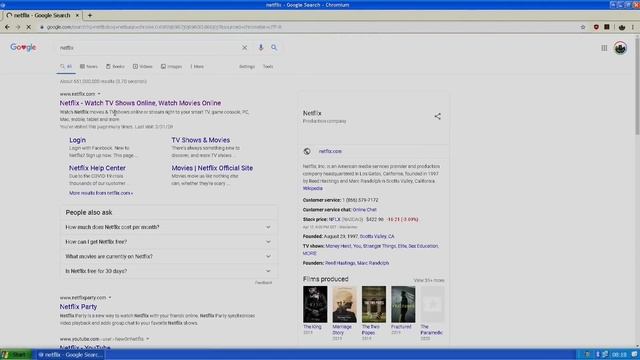
Task: Click the Feedback link below questions
Action: click(x=263, y=282)
